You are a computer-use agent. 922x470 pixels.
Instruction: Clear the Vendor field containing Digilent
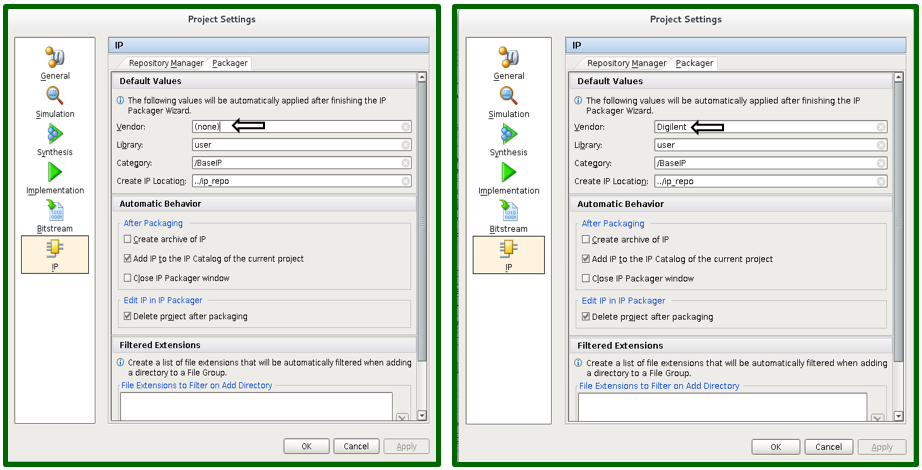coord(881,127)
